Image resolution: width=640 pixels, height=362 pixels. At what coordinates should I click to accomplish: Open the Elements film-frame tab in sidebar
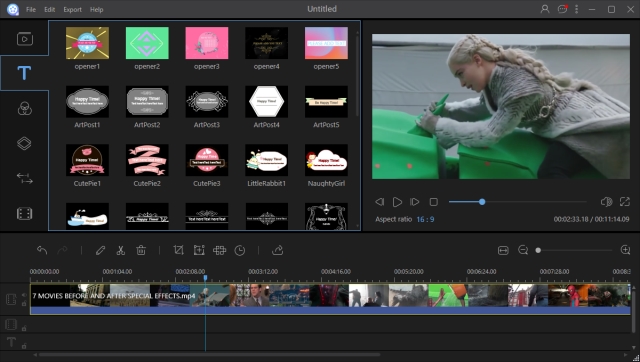(24, 213)
